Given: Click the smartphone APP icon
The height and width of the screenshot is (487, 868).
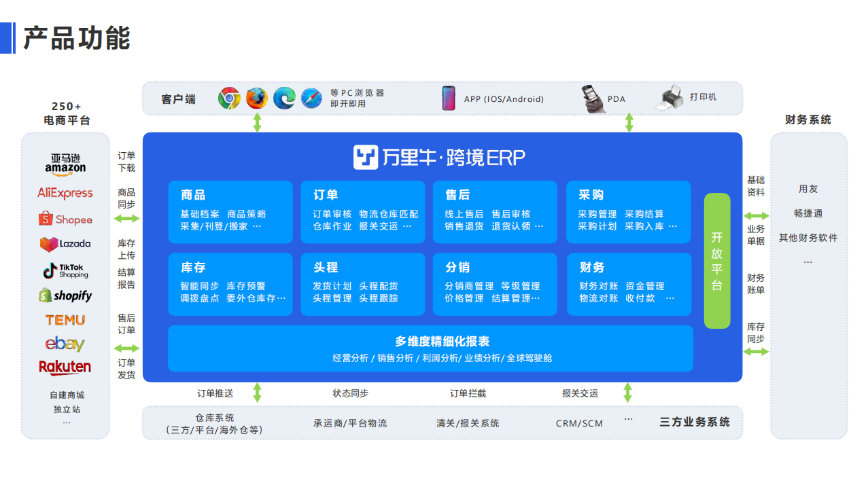Looking at the screenshot, I should click(449, 98).
